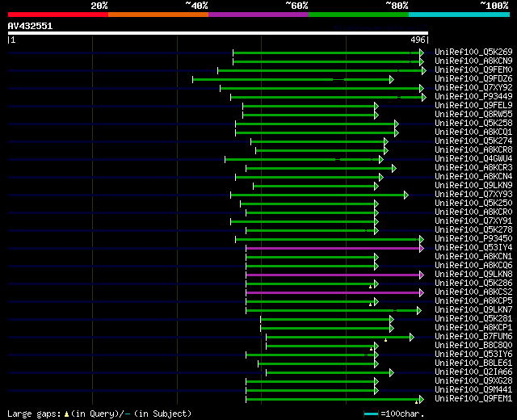
Task: Click the UniRef100_A8KCR0 label
Action: (473, 212)
